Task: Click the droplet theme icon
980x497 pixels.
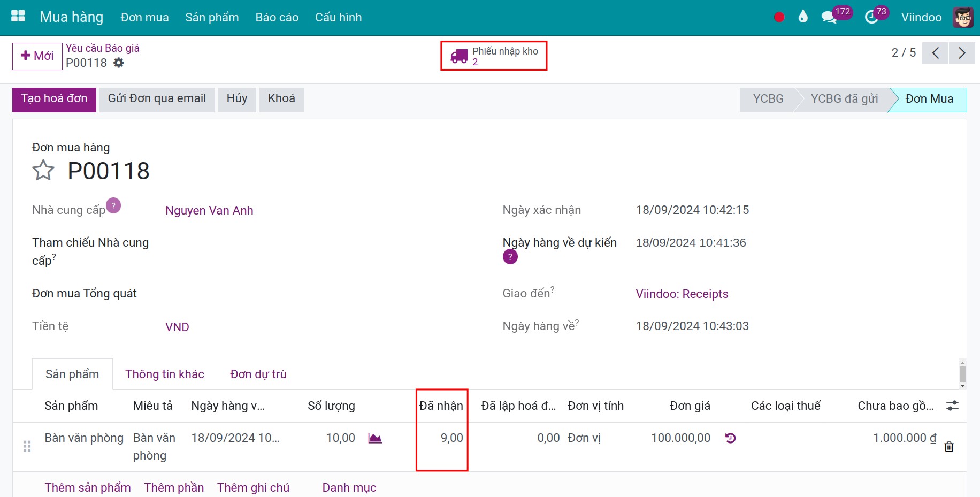Action: point(802,17)
